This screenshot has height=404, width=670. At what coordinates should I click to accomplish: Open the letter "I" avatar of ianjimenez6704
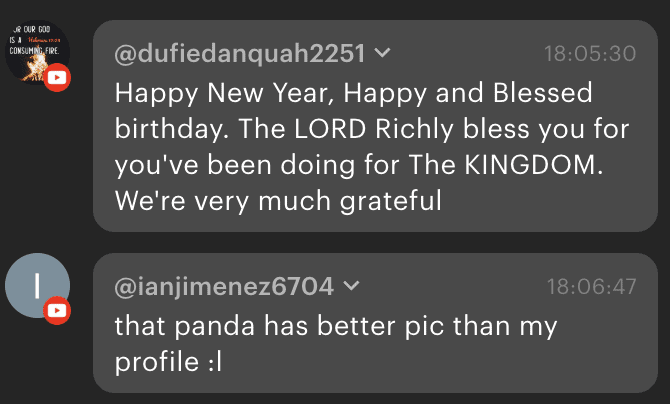(37, 286)
